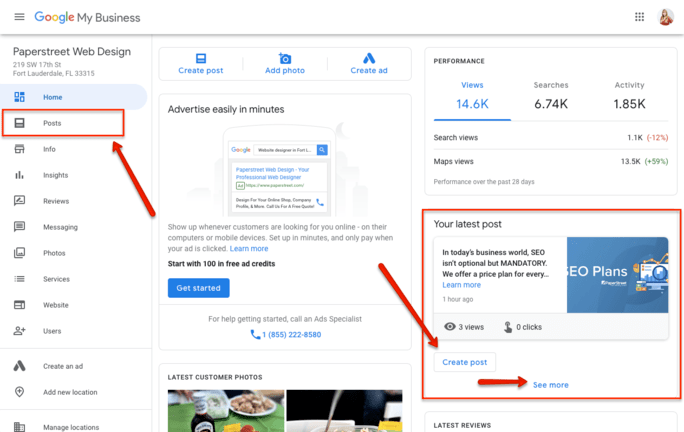Screen dimensions: 684x432
Task: Click the Google My Business logo
Action: click(87, 17)
